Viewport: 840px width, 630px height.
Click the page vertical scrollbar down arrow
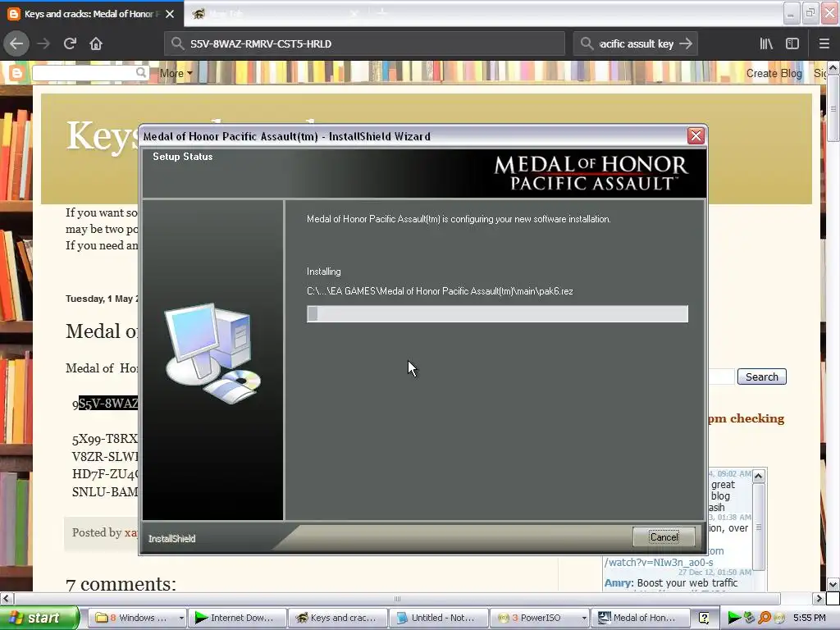[833, 584]
